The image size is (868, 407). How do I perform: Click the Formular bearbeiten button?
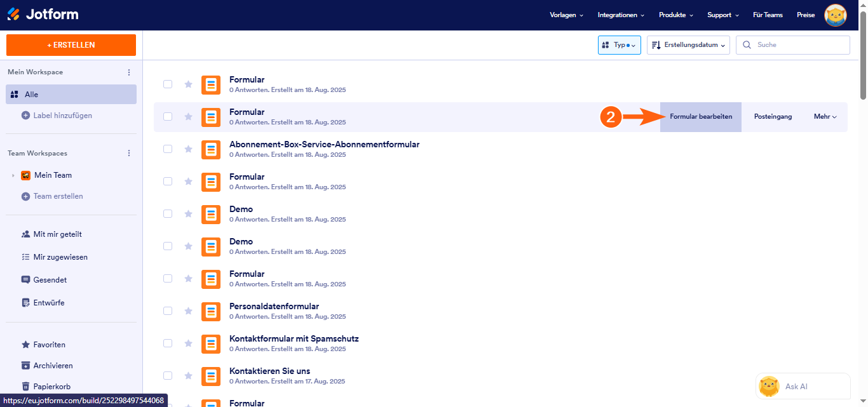(701, 117)
